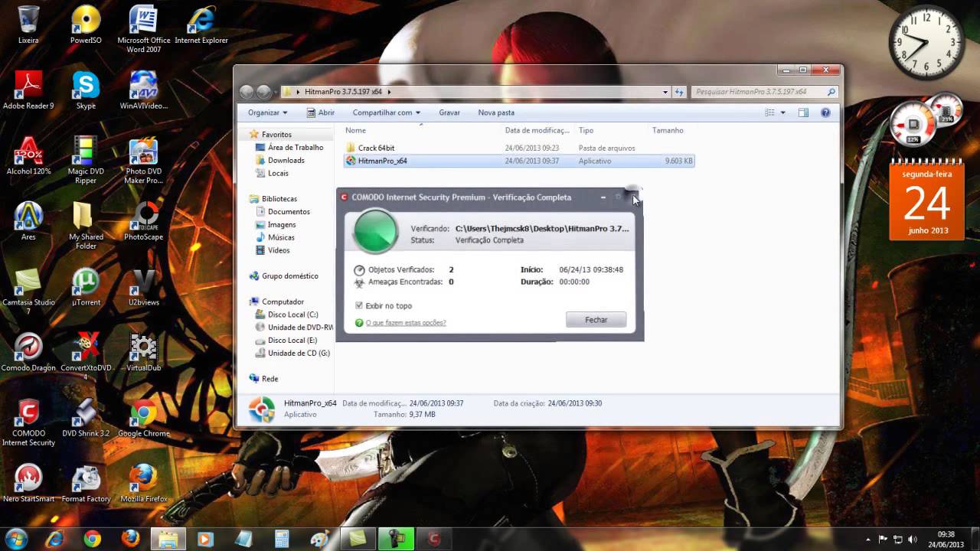Open µTorrent desktop icon
Image resolution: width=980 pixels, height=551 pixels.
coord(86,286)
